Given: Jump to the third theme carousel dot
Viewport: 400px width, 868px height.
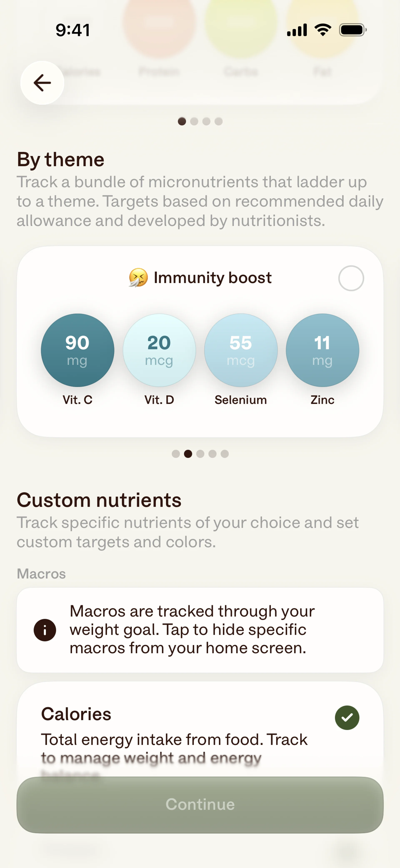Looking at the screenshot, I should [200, 454].
